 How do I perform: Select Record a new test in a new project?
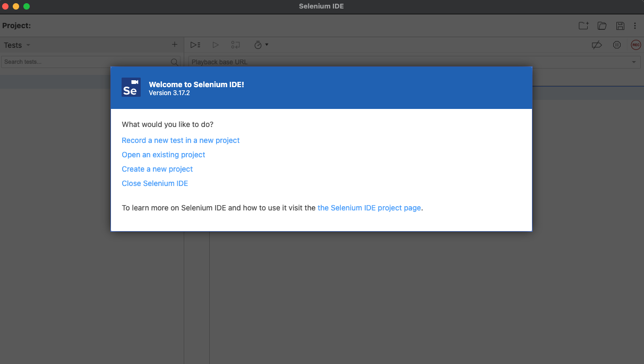pos(181,140)
